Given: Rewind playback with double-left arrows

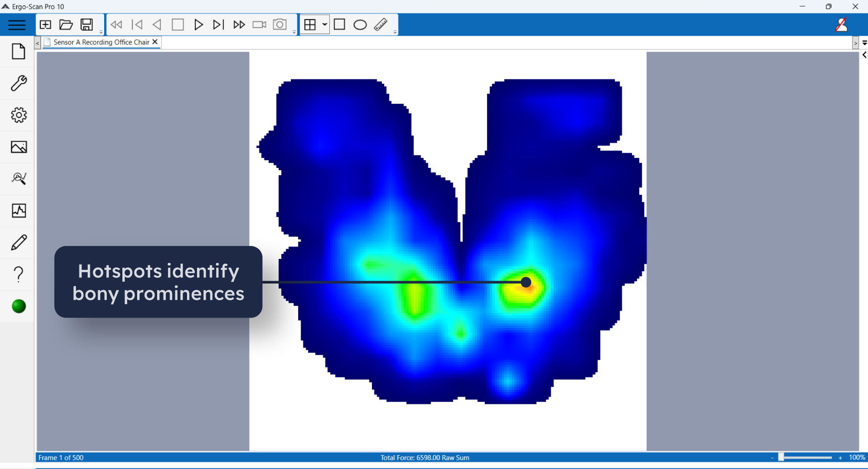Looking at the screenshot, I should pos(116,25).
